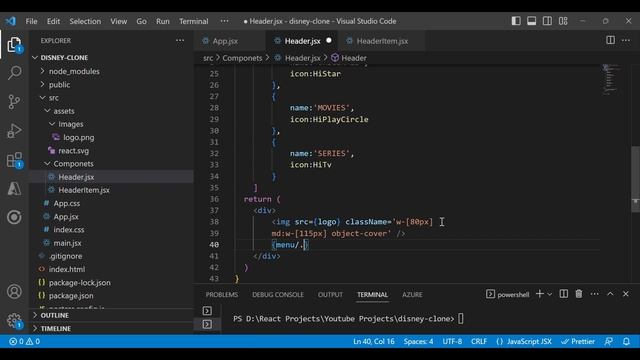Toggle the secondary sidebar layout icon
Image resolution: width=640 pixels, height=360 pixels.
click(547, 21)
